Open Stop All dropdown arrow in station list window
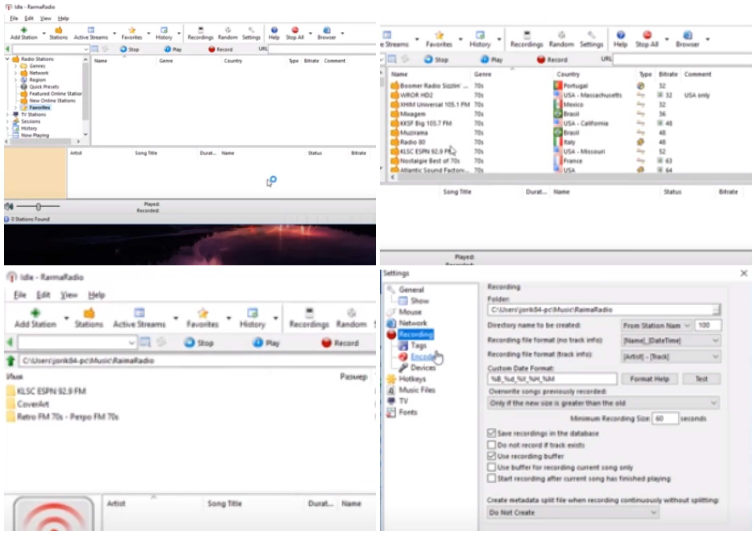The image size is (756, 535). tap(667, 39)
